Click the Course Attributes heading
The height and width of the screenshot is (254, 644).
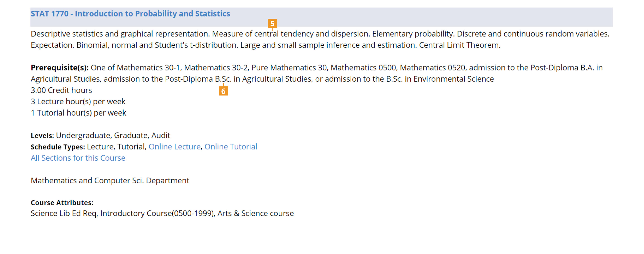pyautogui.click(x=62, y=203)
